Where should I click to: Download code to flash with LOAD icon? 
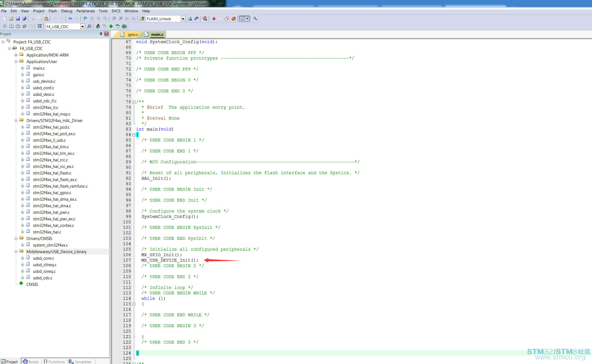coord(40,26)
